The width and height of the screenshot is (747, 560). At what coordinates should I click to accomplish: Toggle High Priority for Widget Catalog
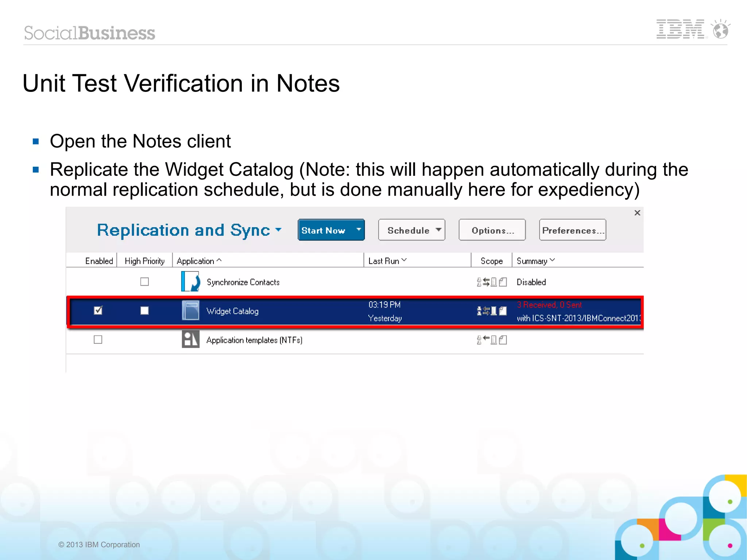coord(144,310)
